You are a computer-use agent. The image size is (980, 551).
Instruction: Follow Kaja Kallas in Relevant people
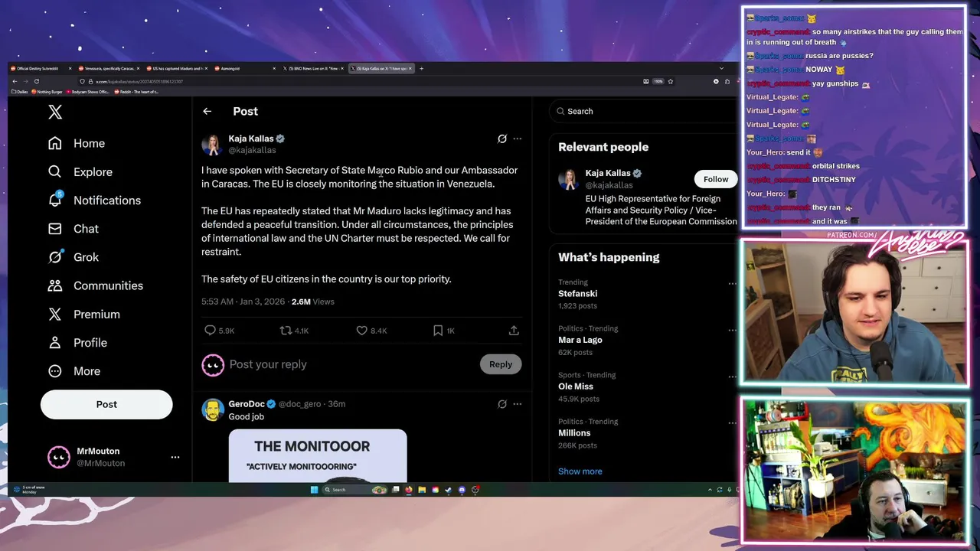[716, 179]
